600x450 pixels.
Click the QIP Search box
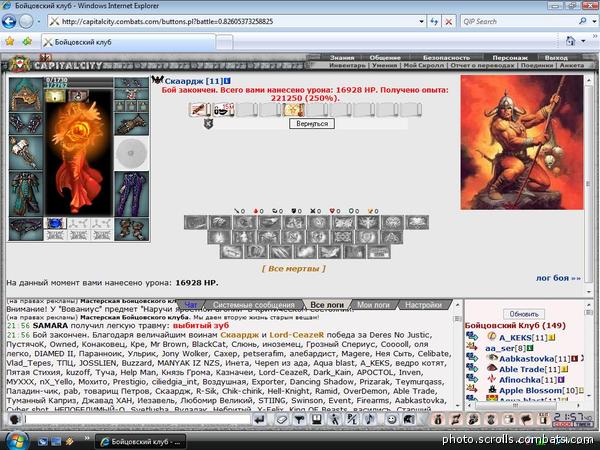coord(519,21)
